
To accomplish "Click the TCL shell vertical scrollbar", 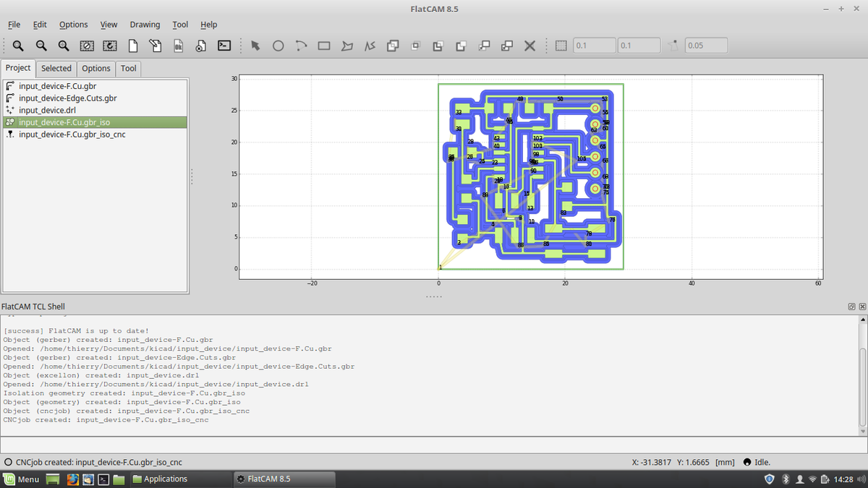I will pyautogui.click(x=862, y=376).
